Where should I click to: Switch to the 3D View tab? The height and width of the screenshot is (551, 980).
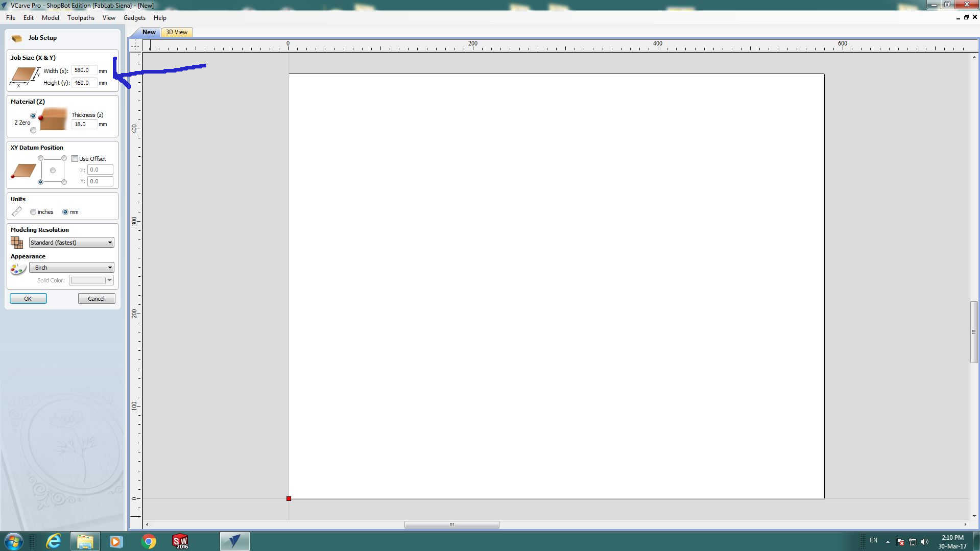[x=177, y=32]
